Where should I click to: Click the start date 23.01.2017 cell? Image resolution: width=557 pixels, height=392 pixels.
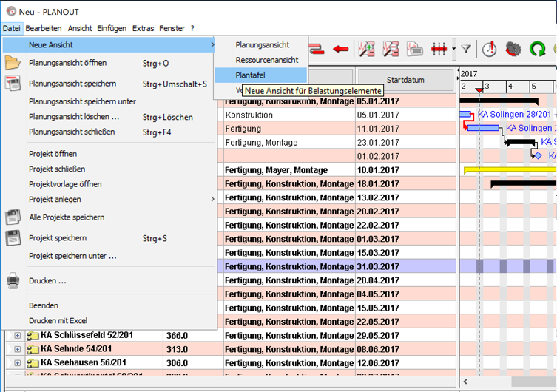405,143
